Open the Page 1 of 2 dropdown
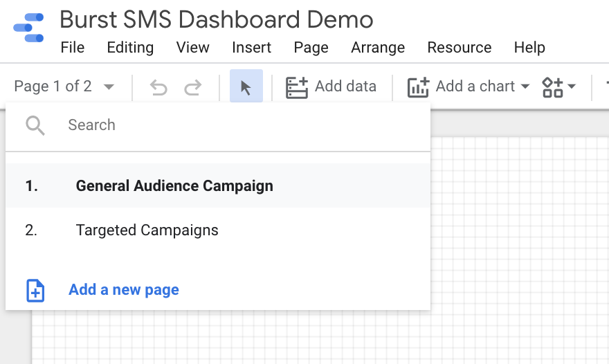This screenshot has width=609, height=364. 64,87
